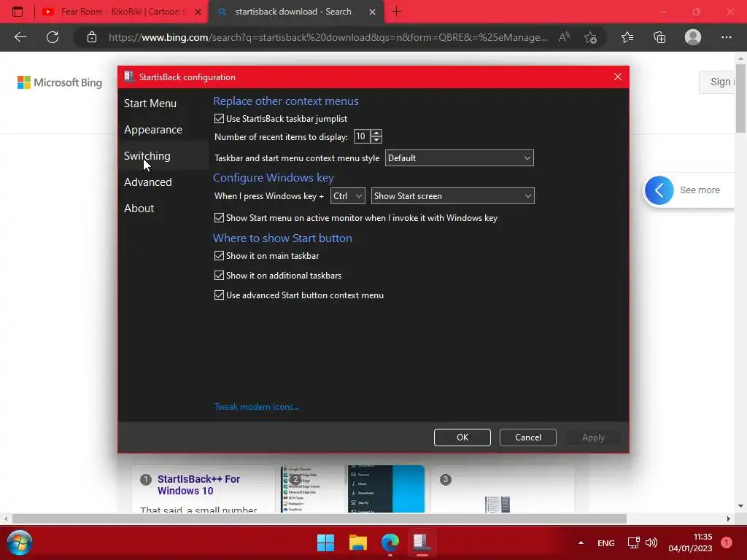Click the recent items number field
Viewport: 747px width, 560px height.
pyautogui.click(x=362, y=136)
